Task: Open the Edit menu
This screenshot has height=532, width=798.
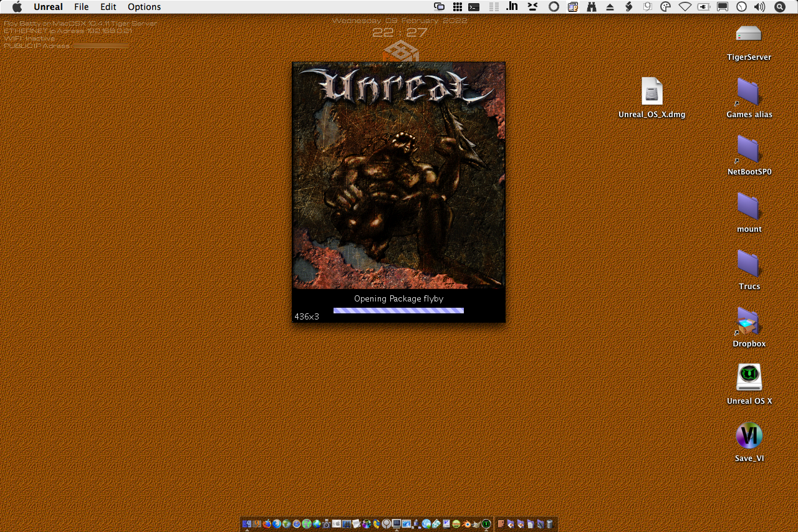Action: (108, 7)
